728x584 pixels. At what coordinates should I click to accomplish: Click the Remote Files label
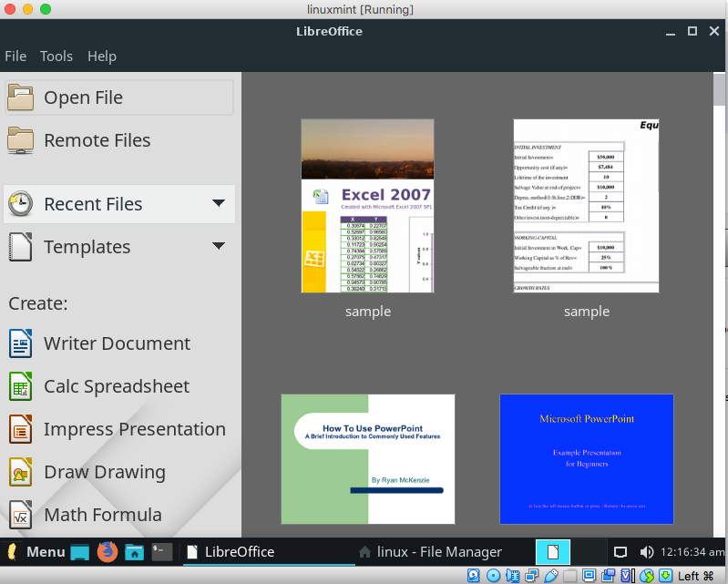[x=97, y=140]
